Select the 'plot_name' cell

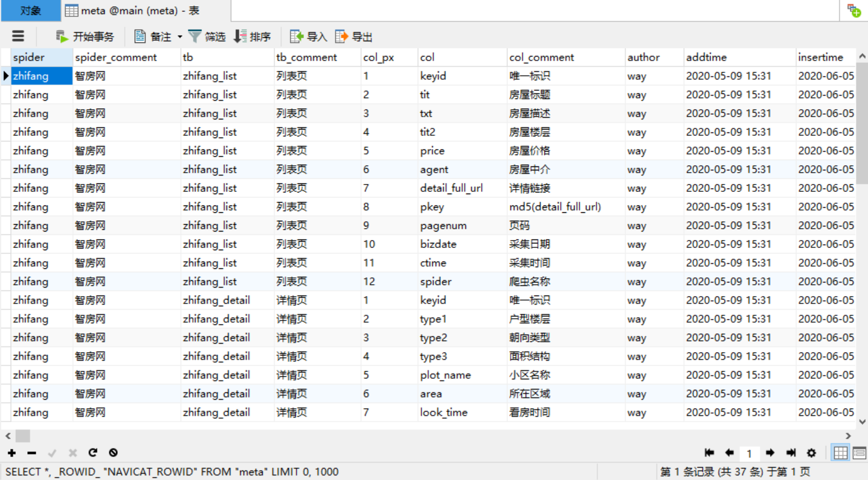(x=462, y=375)
